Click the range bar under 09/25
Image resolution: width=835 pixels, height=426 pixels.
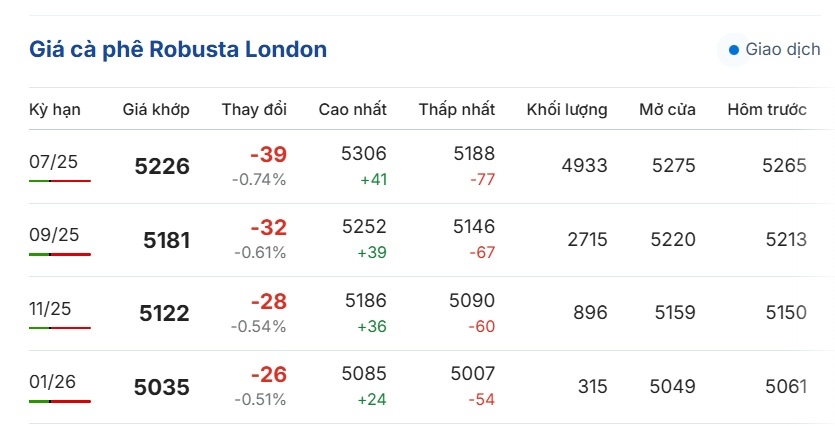[60, 255]
